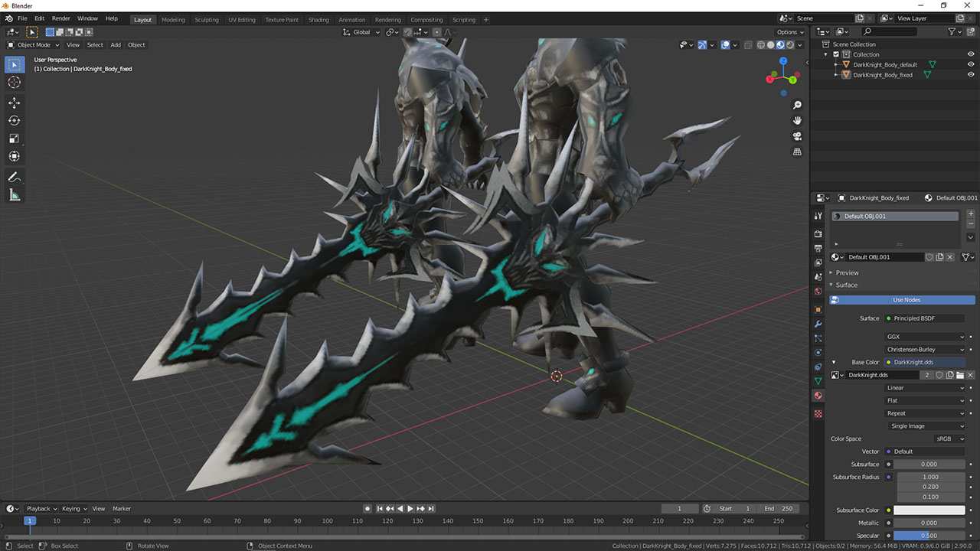This screenshot has height=551, width=980.
Task: Open the View Layer properties tab icon
Action: [818, 262]
